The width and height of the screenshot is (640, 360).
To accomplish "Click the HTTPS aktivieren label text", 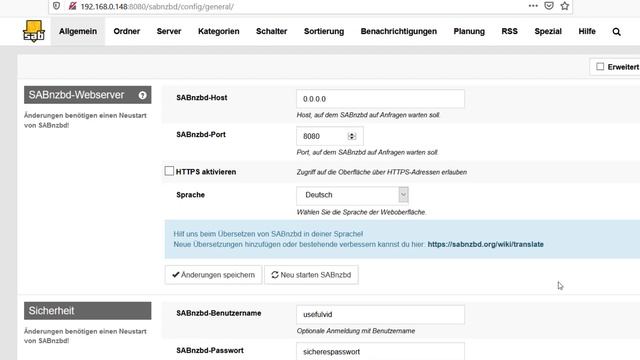I will point(206,172).
